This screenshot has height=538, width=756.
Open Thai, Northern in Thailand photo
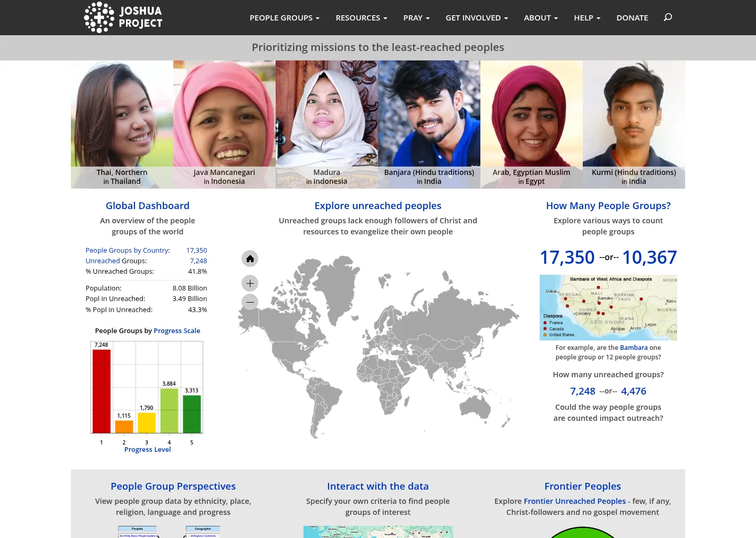point(122,125)
